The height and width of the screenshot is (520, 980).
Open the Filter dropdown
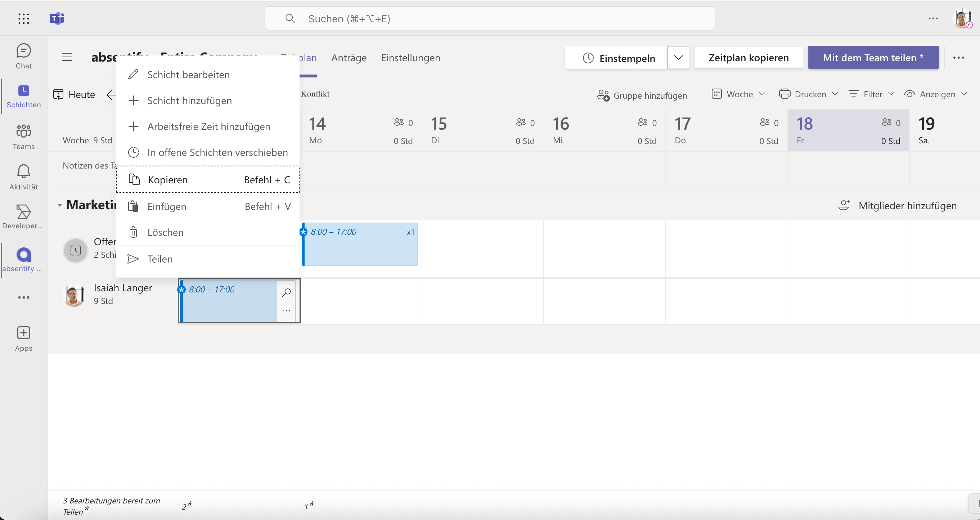pyautogui.click(x=871, y=94)
